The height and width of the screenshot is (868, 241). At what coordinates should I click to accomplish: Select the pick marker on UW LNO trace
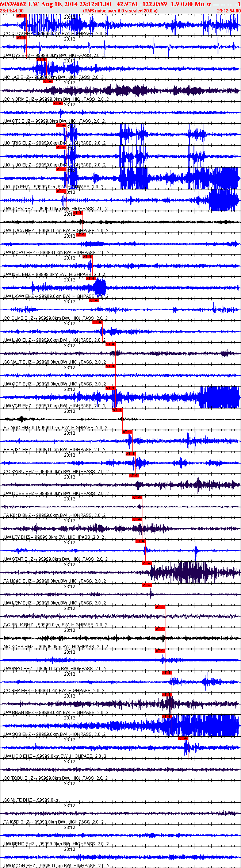(97, 322)
